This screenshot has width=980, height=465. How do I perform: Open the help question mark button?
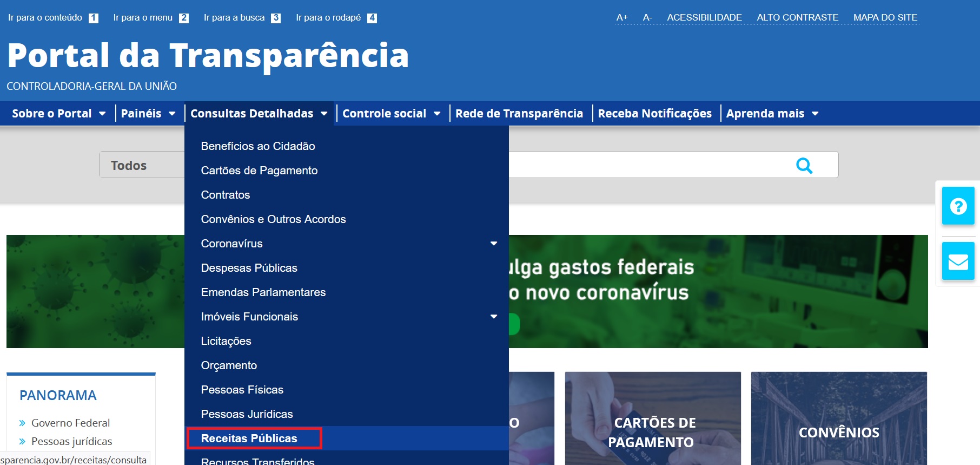point(958,206)
